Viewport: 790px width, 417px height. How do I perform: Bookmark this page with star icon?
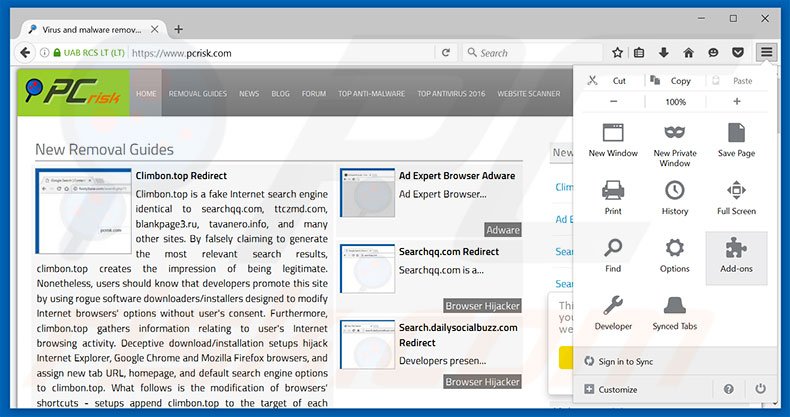[x=617, y=52]
